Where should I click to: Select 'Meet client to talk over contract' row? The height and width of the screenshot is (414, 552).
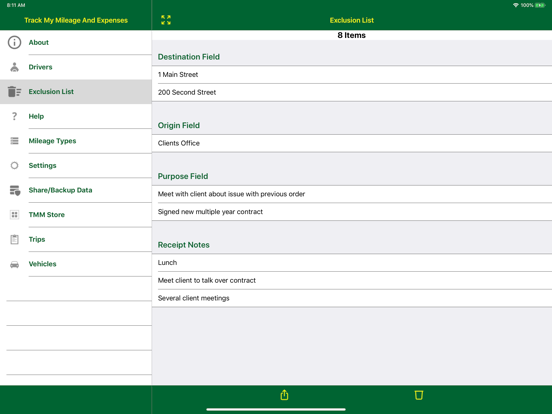tap(352, 281)
